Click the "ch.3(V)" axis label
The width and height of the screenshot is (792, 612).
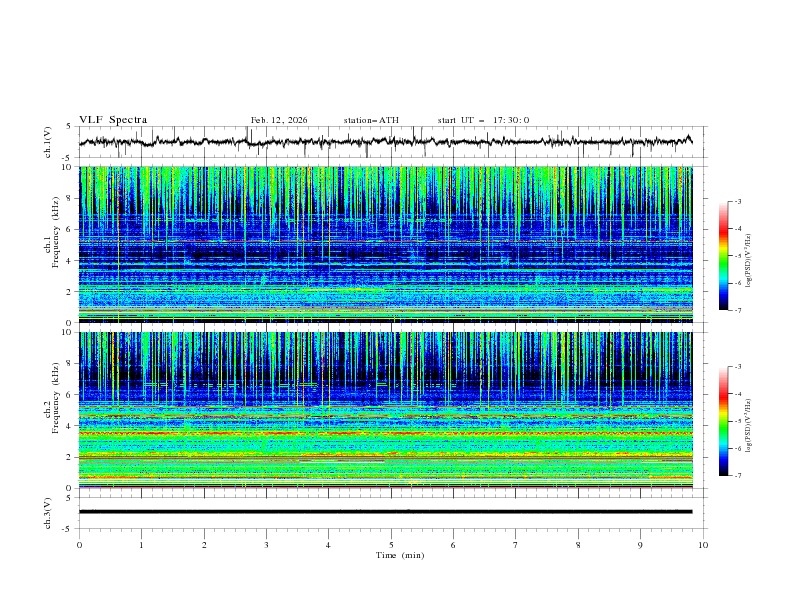click(x=48, y=513)
